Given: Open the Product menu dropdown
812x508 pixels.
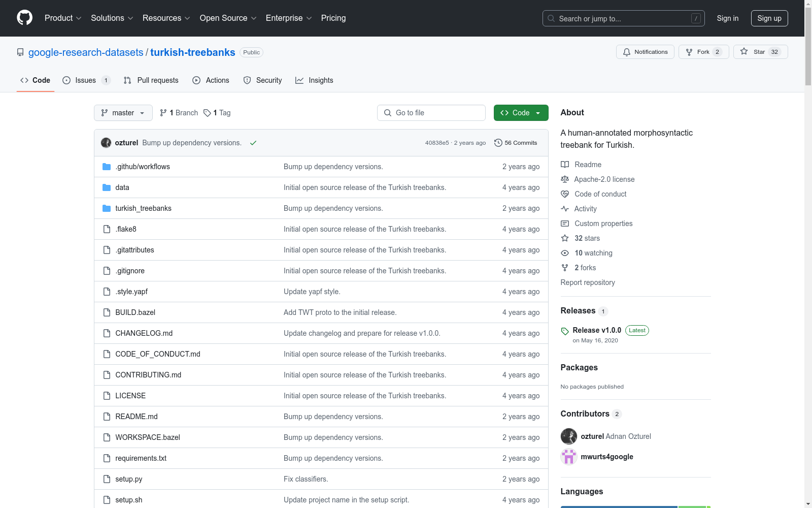Looking at the screenshot, I should [63, 18].
